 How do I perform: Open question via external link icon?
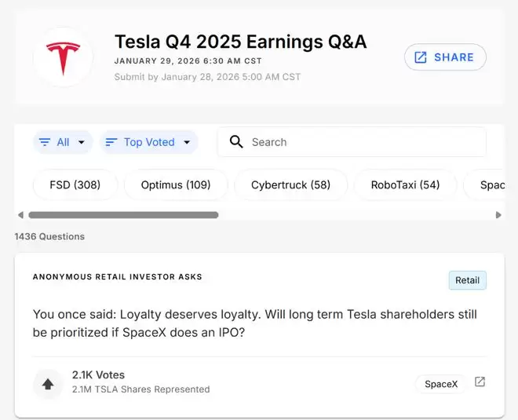tap(480, 382)
